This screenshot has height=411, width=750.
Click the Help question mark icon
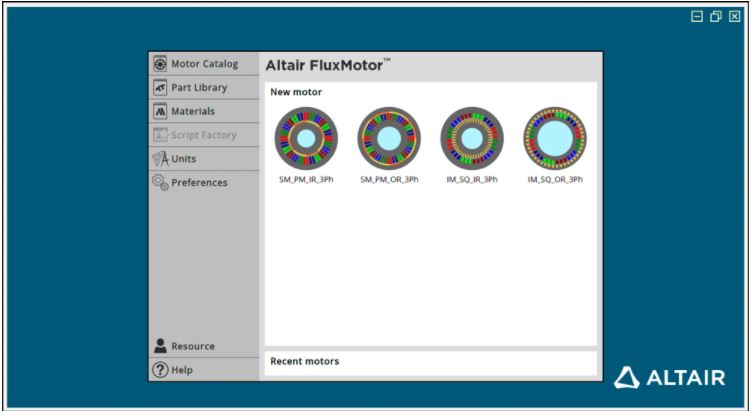pyautogui.click(x=160, y=370)
